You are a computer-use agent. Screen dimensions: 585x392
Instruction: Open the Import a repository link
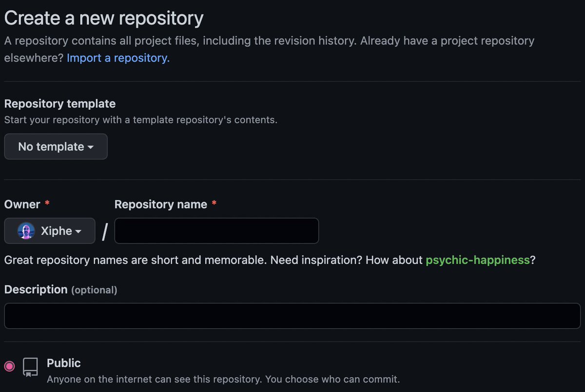[x=118, y=58]
